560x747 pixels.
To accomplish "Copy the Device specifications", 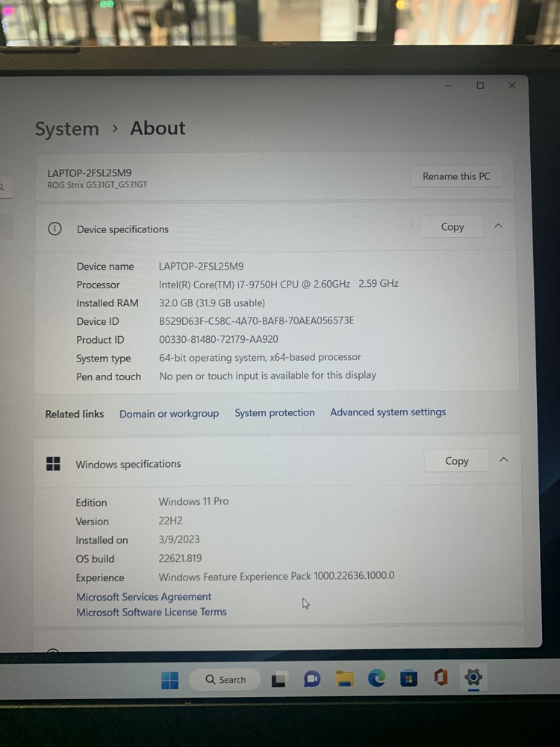I will pyautogui.click(x=452, y=227).
